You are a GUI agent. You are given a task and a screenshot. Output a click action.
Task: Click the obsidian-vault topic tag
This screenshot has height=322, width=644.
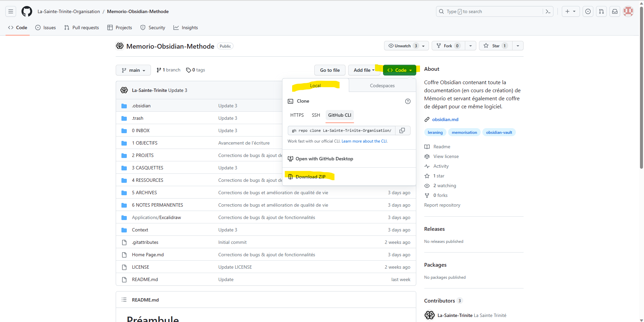(499, 132)
